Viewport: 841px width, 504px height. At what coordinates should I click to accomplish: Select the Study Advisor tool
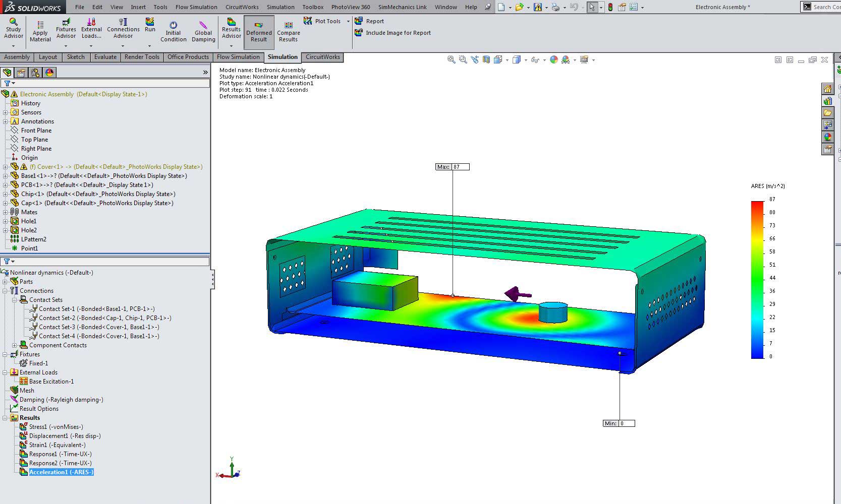13,29
